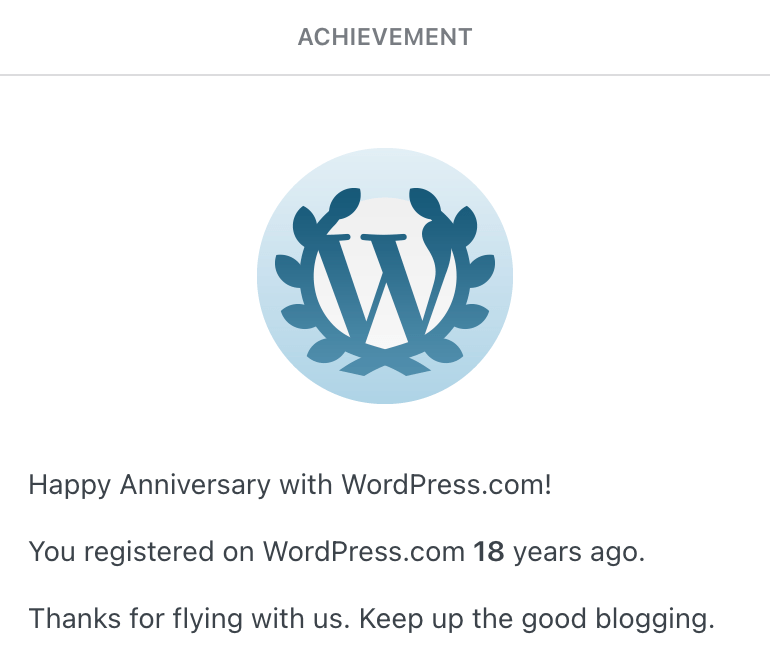Select the Happy Anniversary message line

tap(290, 486)
